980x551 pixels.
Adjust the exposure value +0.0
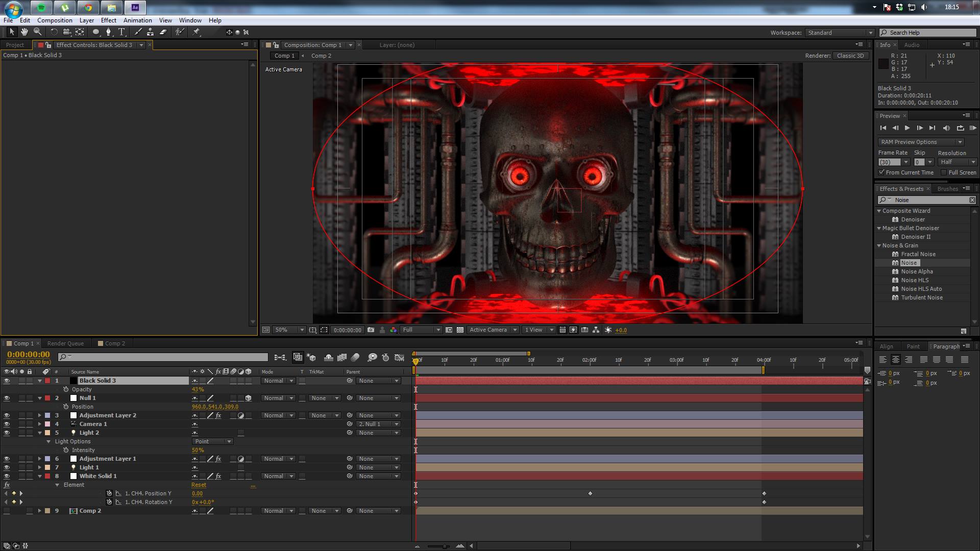(x=621, y=330)
